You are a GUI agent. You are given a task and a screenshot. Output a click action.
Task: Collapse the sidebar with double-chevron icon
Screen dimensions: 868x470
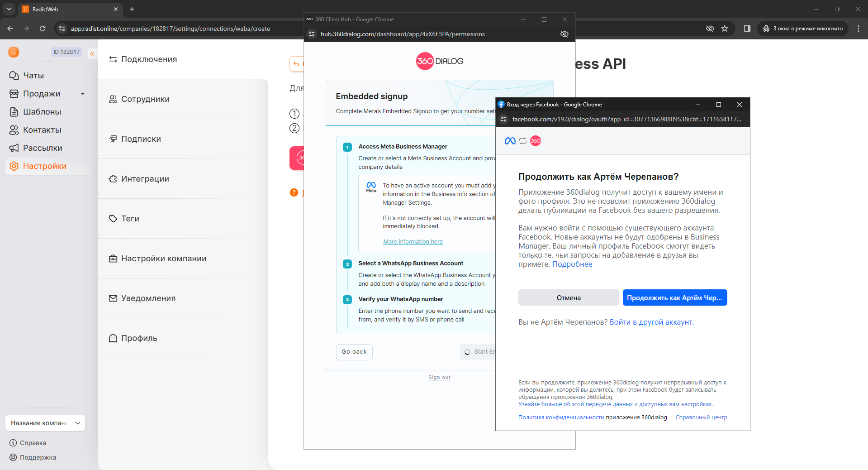[x=92, y=54]
